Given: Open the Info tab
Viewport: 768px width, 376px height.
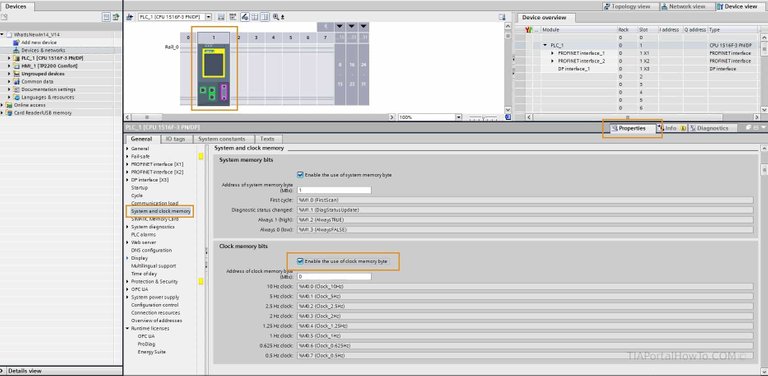Looking at the screenshot, I should coord(671,128).
